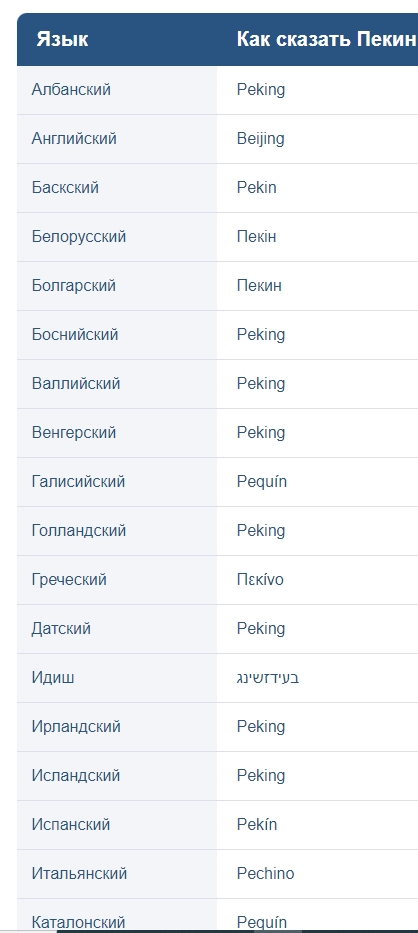Click the Yiddish translation text
Screen dimensions: 418x933
pos(267,678)
